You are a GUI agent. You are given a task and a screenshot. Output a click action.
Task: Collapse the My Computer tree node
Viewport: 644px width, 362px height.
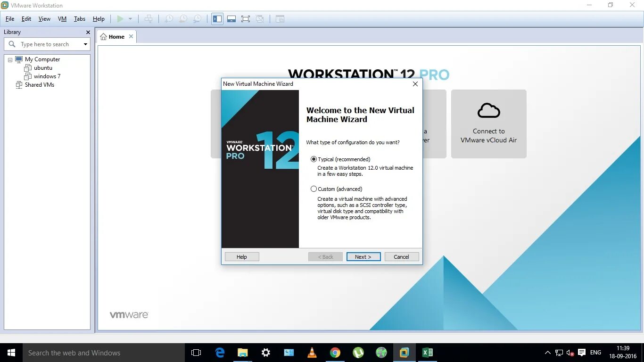[x=10, y=60]
